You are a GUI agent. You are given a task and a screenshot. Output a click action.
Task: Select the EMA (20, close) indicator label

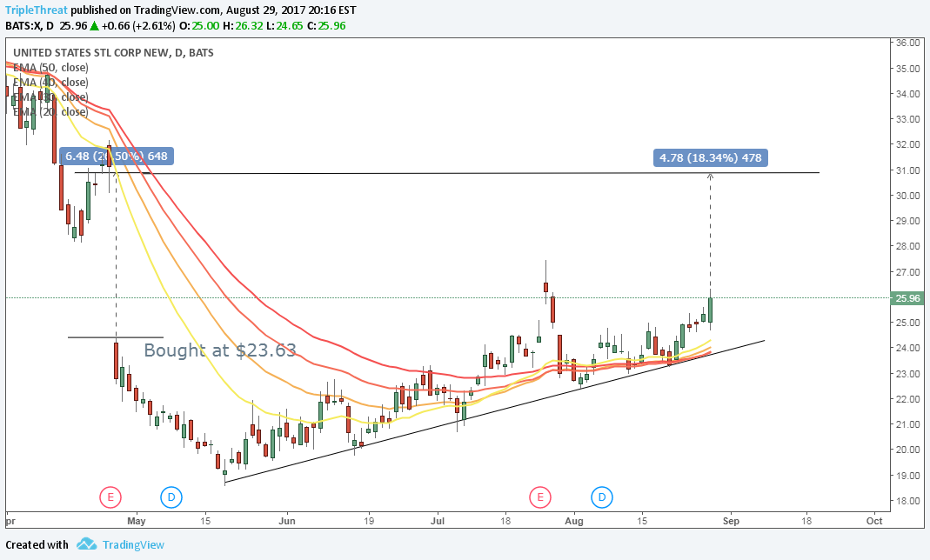point(50,112)
